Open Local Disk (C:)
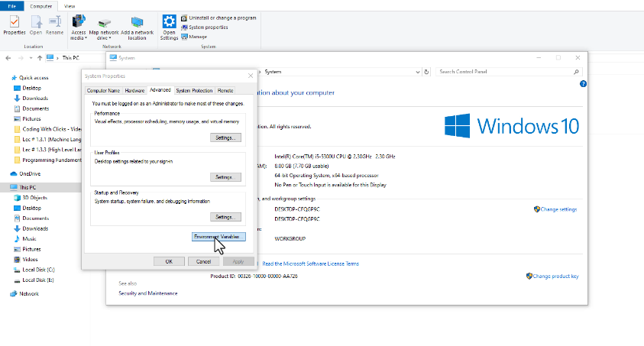The height and width of the screenshot is (346, 644). coord(38,270)
